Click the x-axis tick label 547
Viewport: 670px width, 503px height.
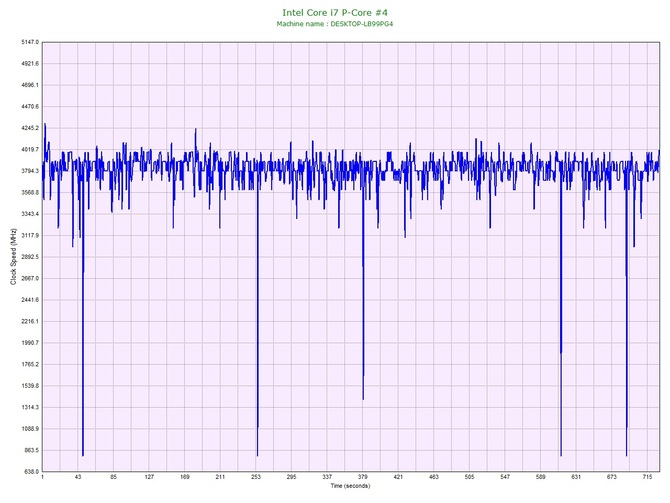coord(505,477)
